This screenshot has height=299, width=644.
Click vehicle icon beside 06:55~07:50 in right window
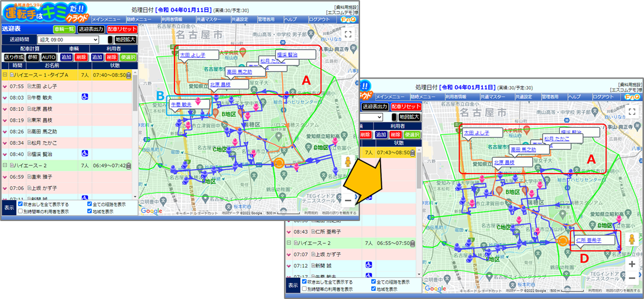pos(412,243)
